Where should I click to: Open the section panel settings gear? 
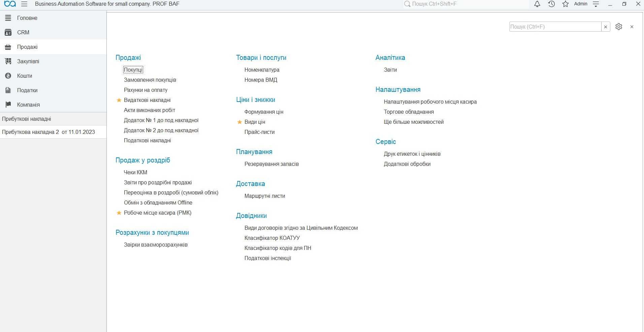[619, 27]
